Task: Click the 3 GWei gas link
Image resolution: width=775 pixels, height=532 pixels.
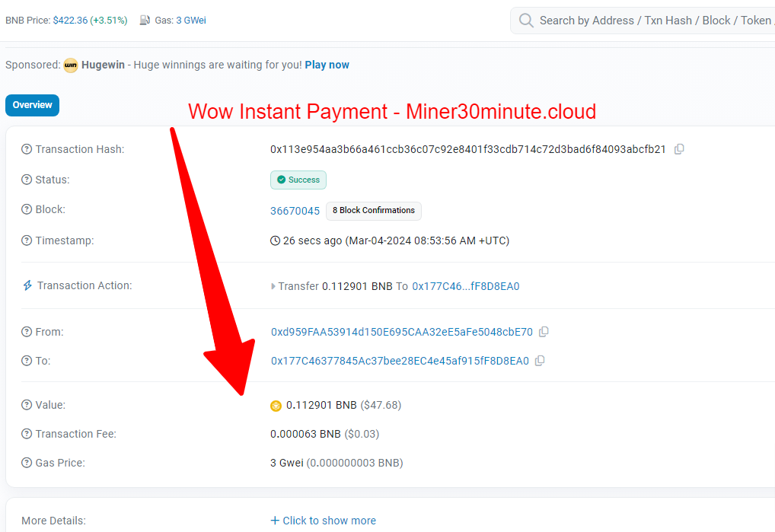Action: [x=191, y=21]
